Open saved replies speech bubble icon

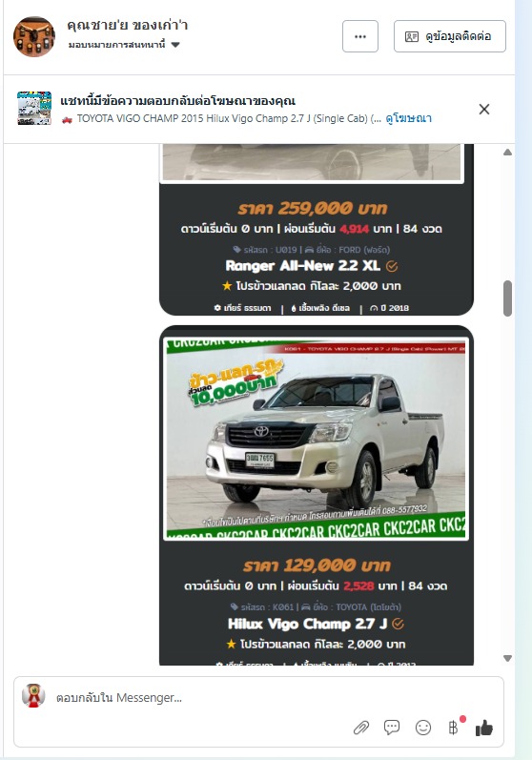(x=392, y=727)
